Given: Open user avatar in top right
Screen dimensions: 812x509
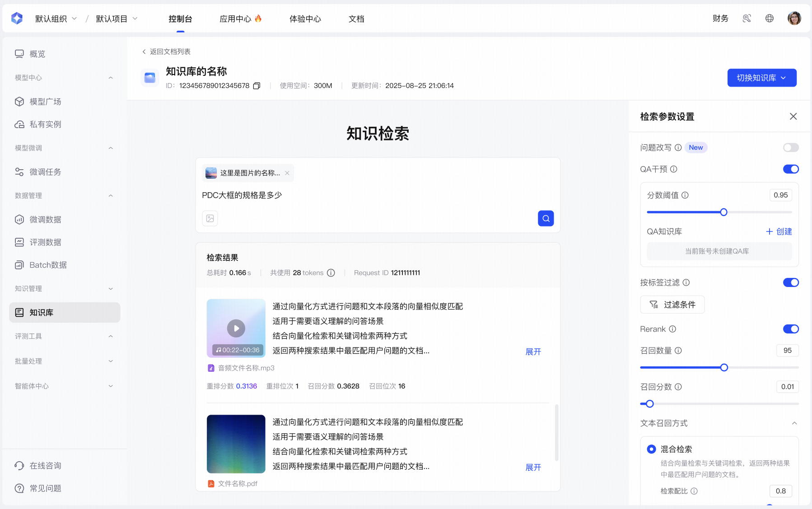Looking at the screenshot, I should point(794,19).
